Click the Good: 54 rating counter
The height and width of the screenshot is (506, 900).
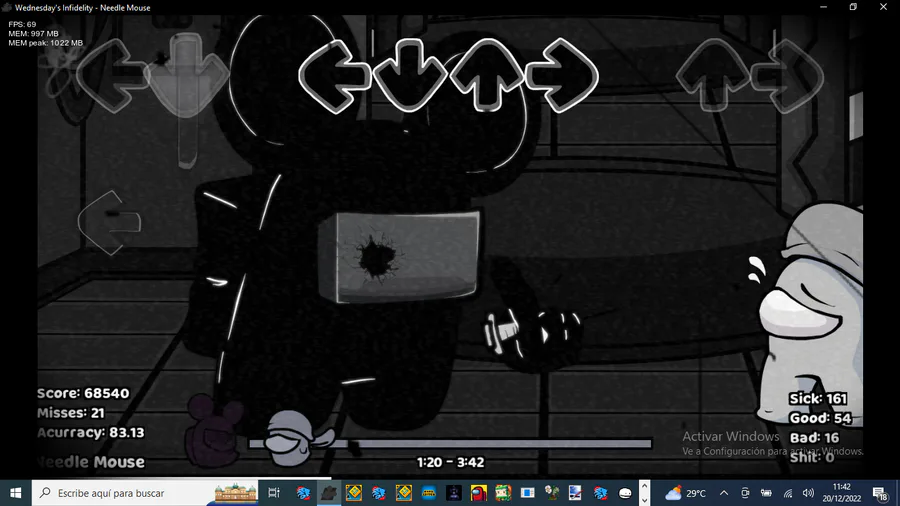coord(820,418)
